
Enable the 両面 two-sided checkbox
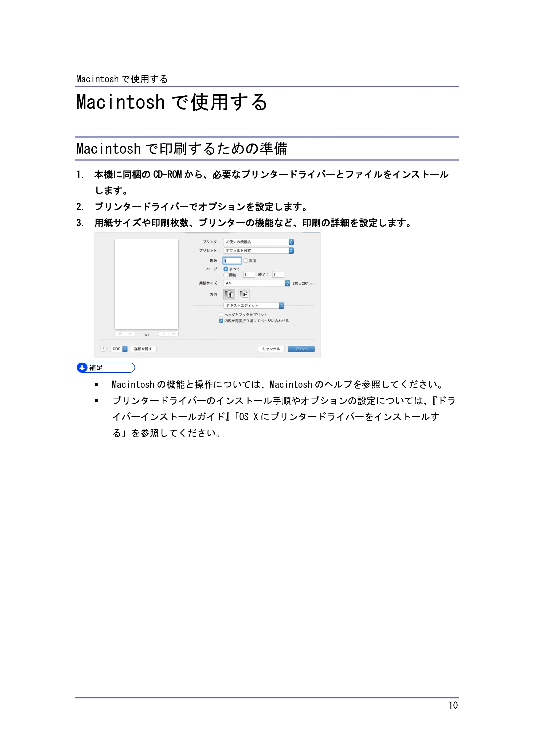click(245, 261)
